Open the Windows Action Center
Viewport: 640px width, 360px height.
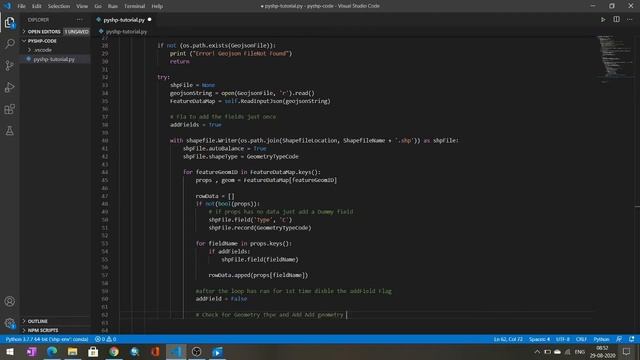627,352
